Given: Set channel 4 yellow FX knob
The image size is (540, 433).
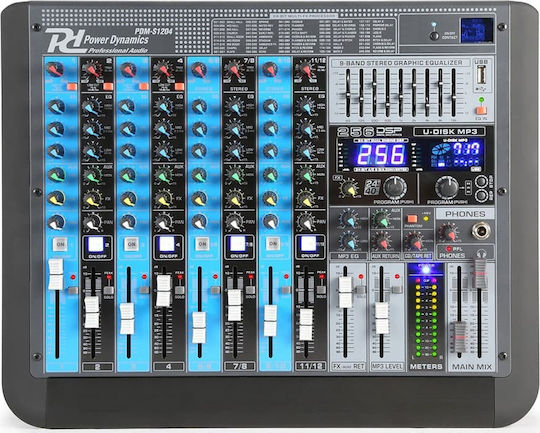Looking at the screenshot, I should (164, 199).
